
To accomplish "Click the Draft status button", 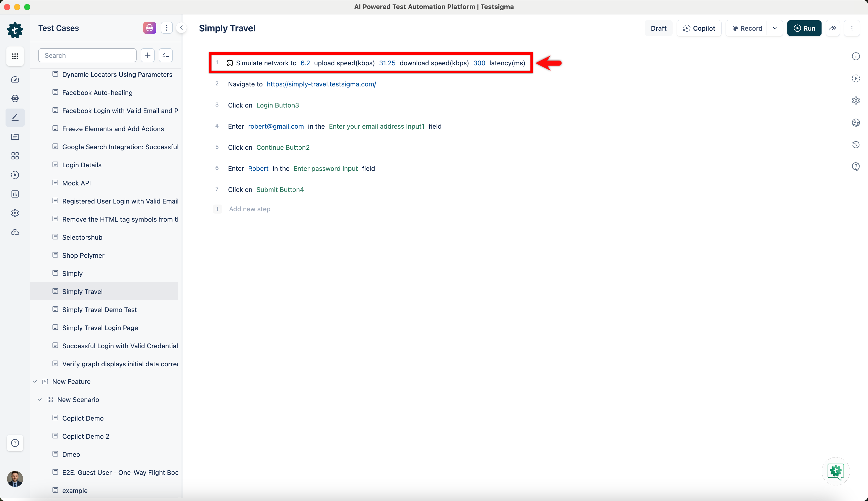I will click(659, 28).
